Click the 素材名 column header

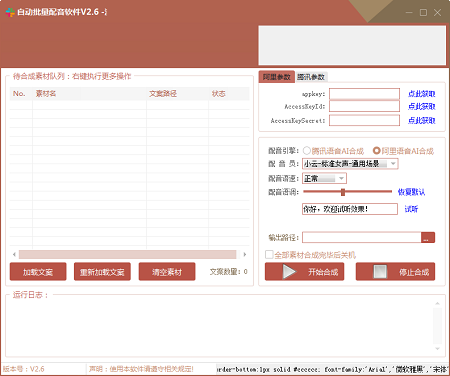[x=89, y=94]
